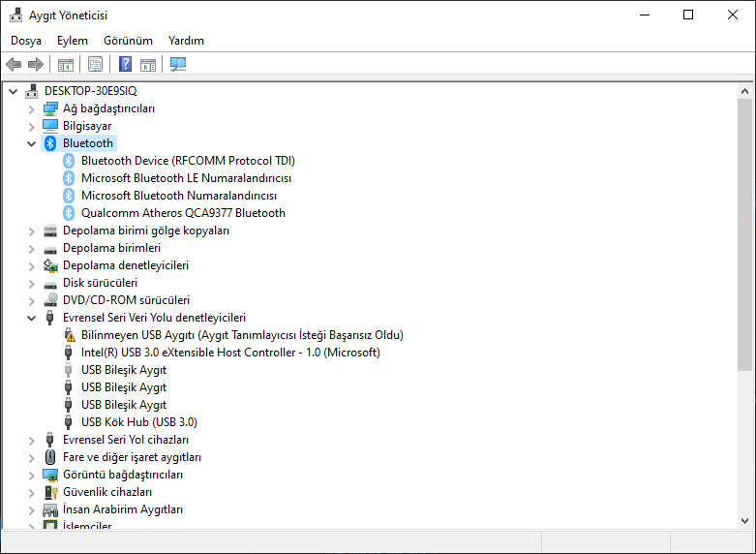This screenshot has height=554, width=756.
Task: Expand Evrensel Seri Yol cihazları
Action: (32, 441)
